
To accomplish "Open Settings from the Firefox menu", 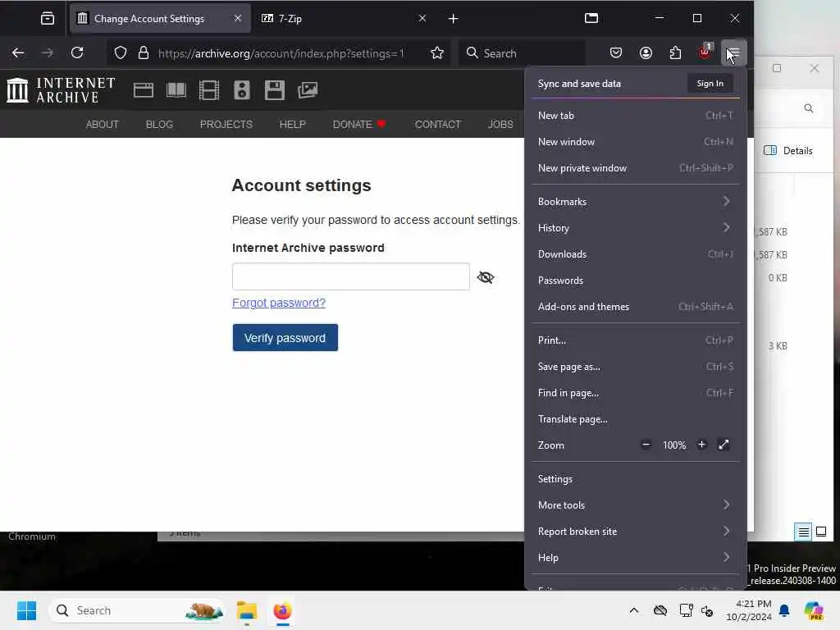I will (x=636, y=478).
